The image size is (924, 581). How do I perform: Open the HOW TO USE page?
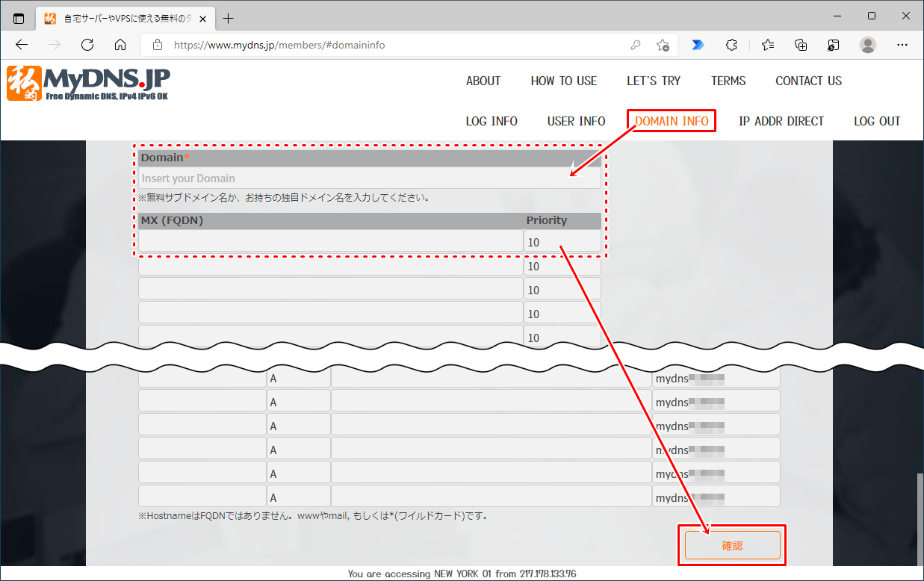point(564,81)
